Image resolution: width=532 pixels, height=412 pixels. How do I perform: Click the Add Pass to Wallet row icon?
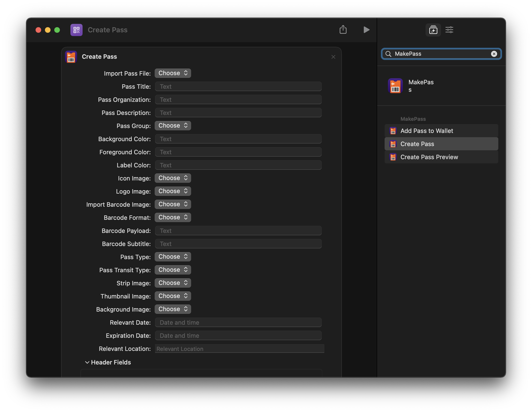[x=393, y=131]
